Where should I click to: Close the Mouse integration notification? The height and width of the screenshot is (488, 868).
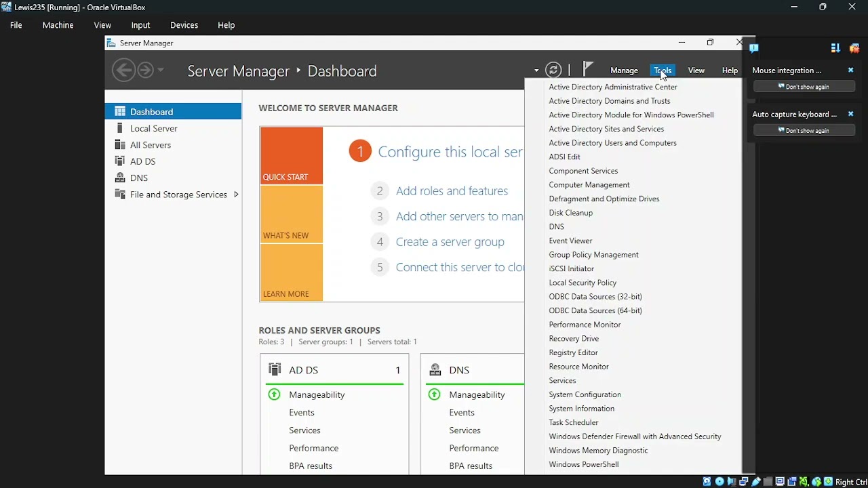(x=850, y=70)
